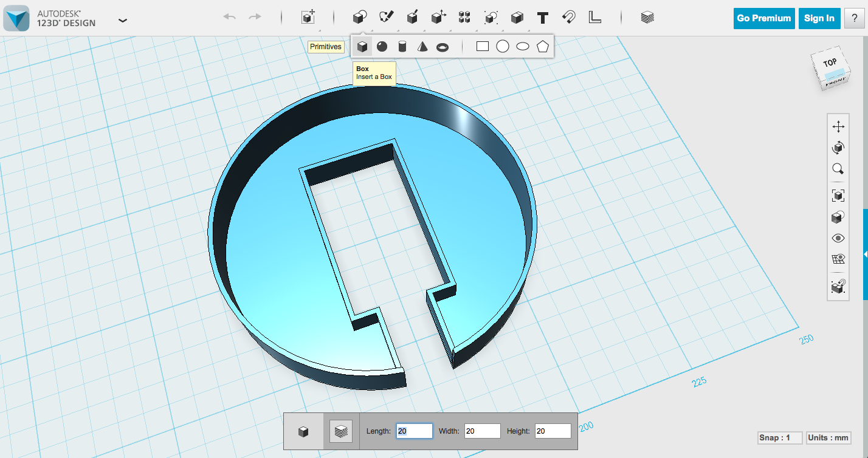Click the TOP face of the view cube
This screenshot has height=458, width=868.
830,63
